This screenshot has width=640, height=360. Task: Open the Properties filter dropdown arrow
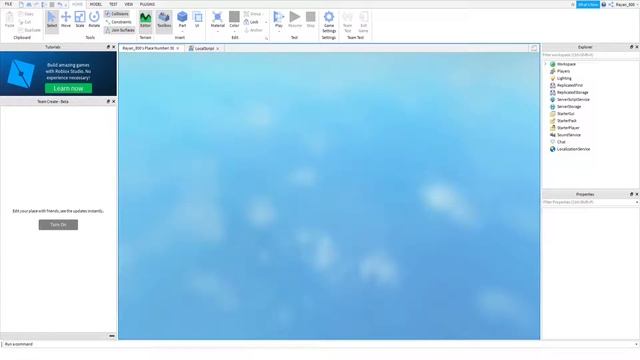[637, 202]
